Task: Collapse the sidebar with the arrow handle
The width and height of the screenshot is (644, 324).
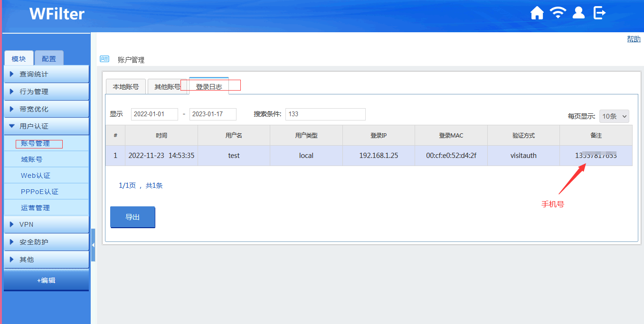Action: point(93,245)
